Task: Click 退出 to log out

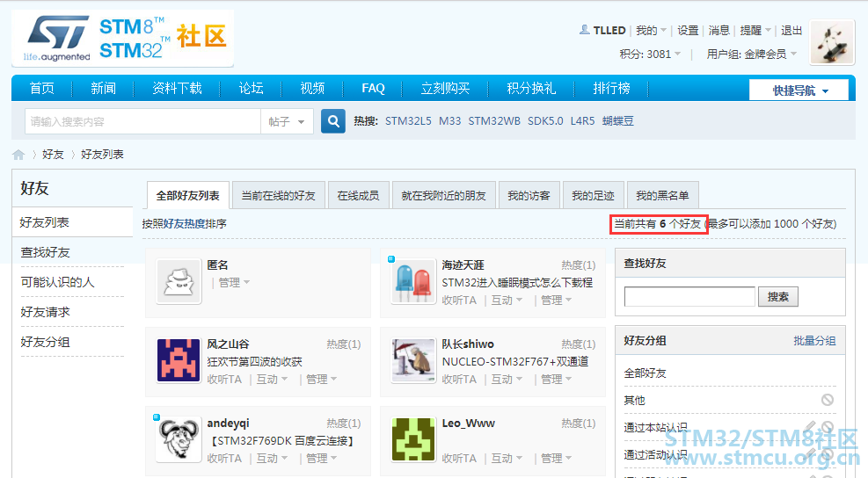Action: tap(791, 31)
